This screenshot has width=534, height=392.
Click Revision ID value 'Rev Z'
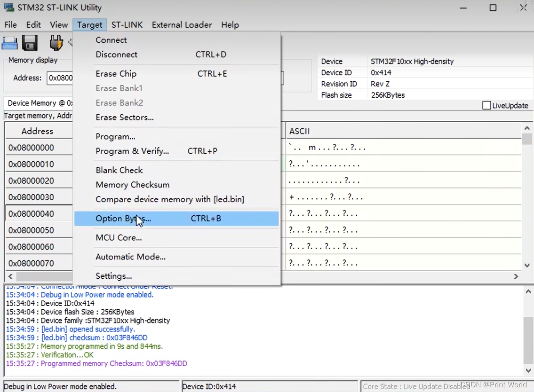tap(380, 84)
